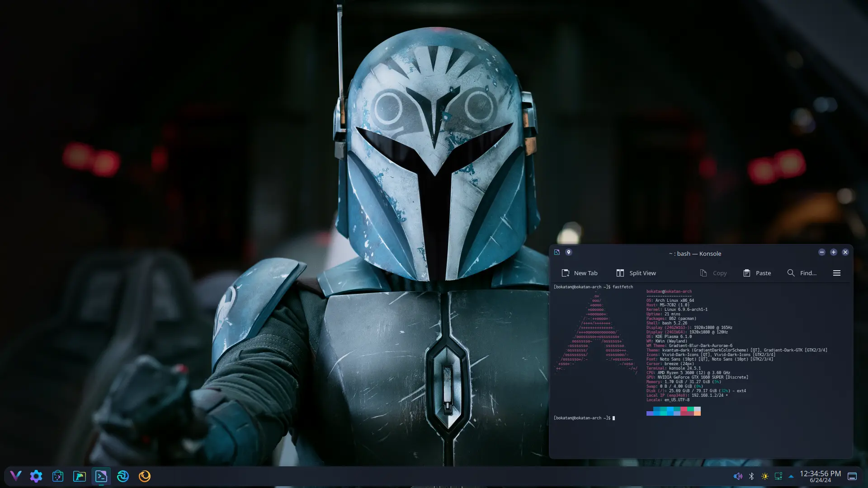Screen dimensions: 868x488
Task: Click the Theme: kvantum-dark line
Action: click(737, 350)
